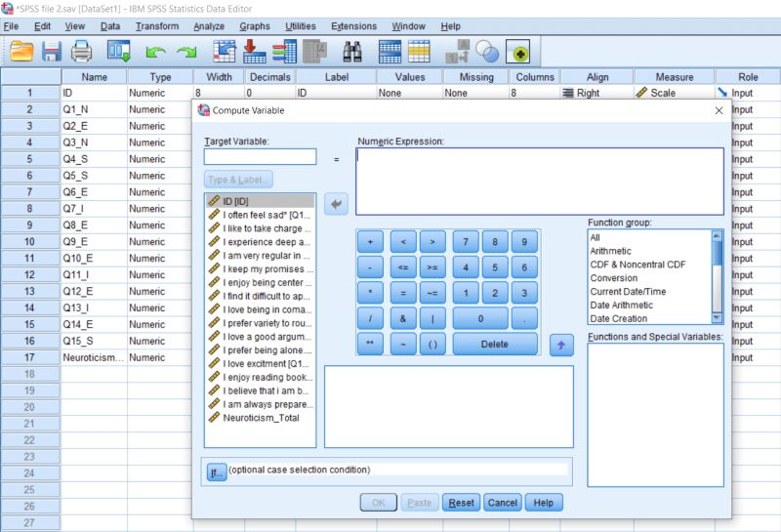Redo the action with the arrow

point(186,52)
